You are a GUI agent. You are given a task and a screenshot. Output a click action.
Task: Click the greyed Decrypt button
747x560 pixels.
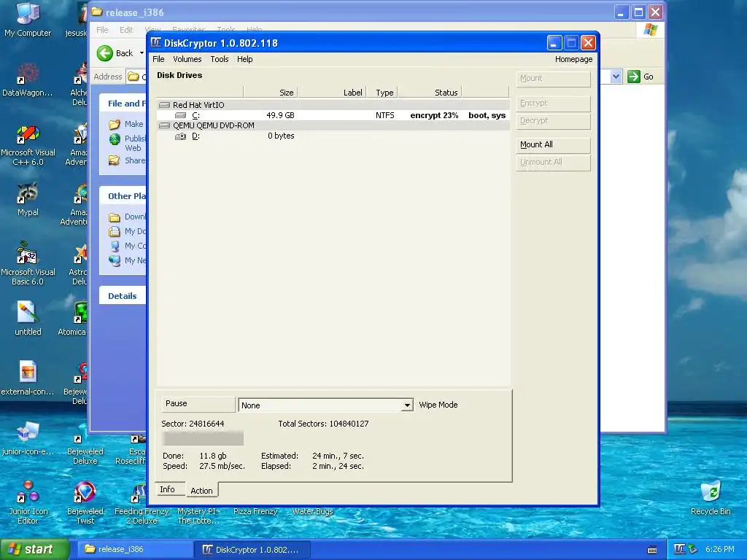point(554,120)
